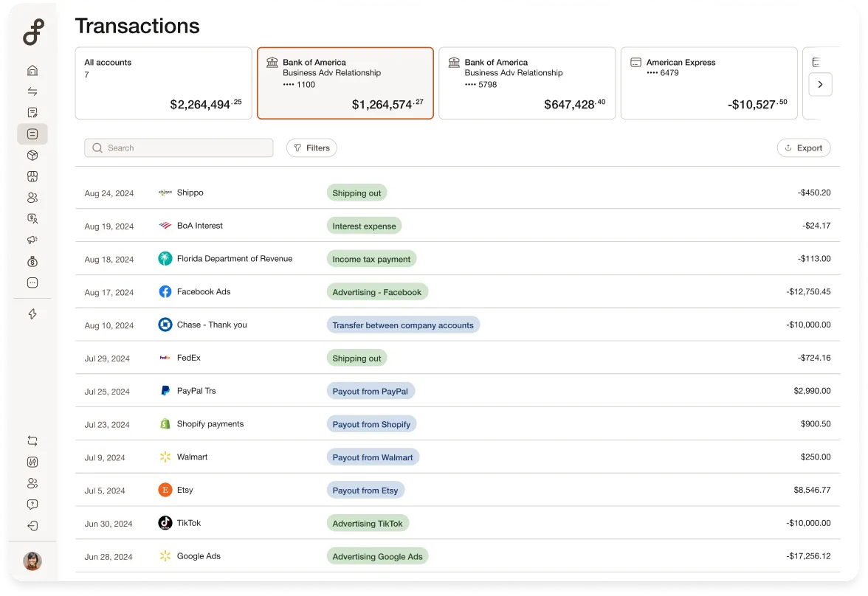
Task: Click the Aug 24, 2024 date
Action: (109, 193)
